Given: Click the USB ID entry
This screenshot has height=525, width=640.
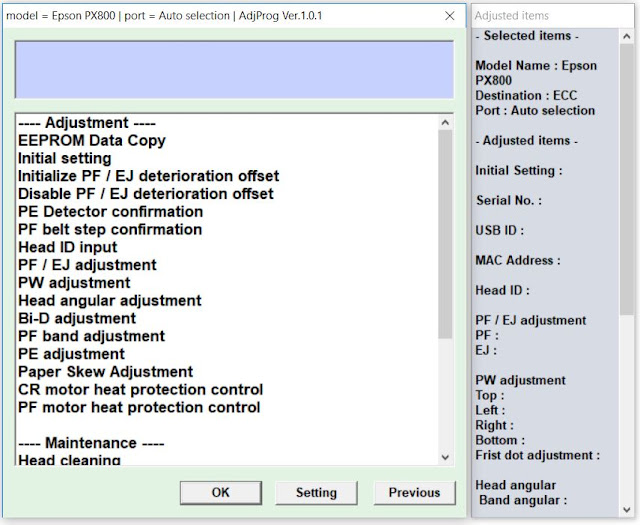Looking at the screenshot, I should [x=500, y=231].
